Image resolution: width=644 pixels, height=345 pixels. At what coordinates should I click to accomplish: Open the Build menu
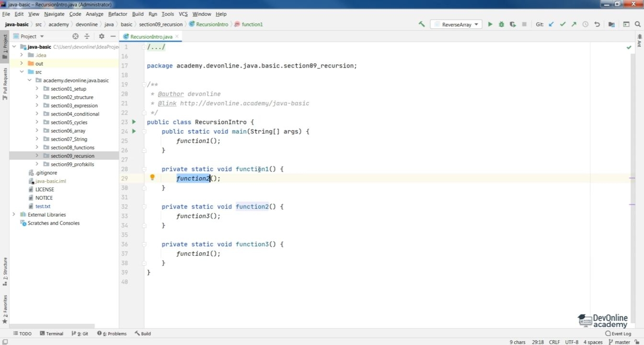click(138, 14)
